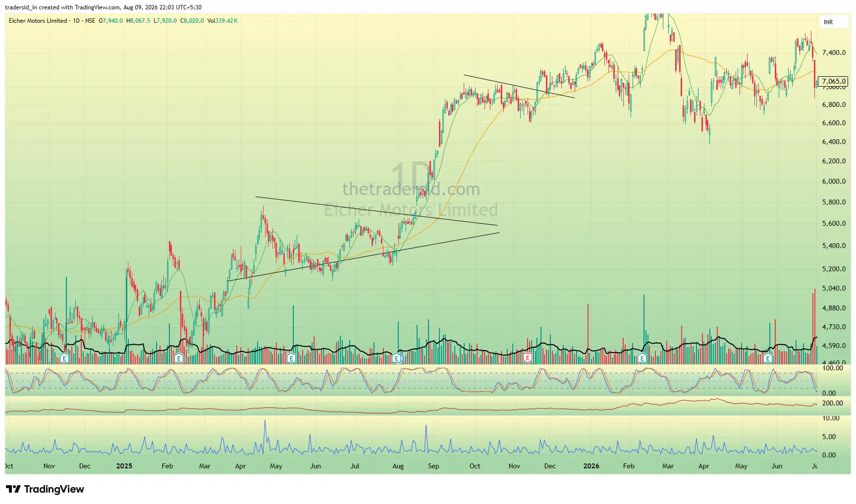
Task: Click the 2025 year label on time axis
Action: (x=124, y=466)
